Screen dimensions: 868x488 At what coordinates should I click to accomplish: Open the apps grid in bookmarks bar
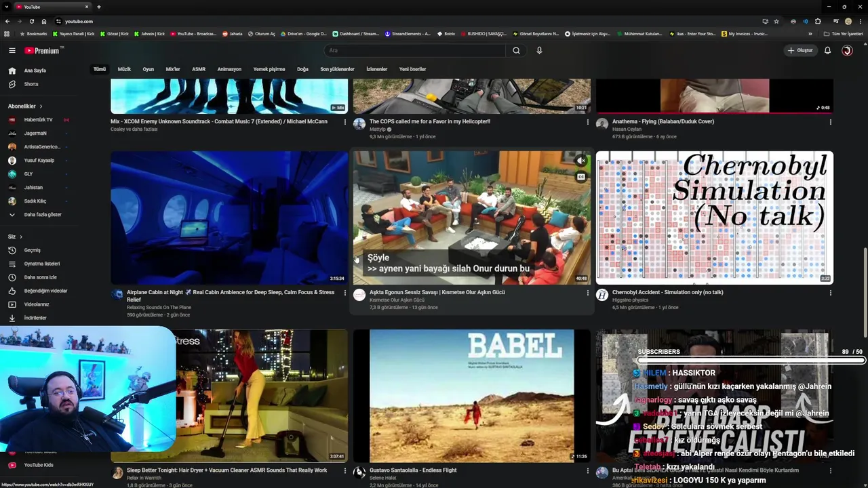point(7,33)
